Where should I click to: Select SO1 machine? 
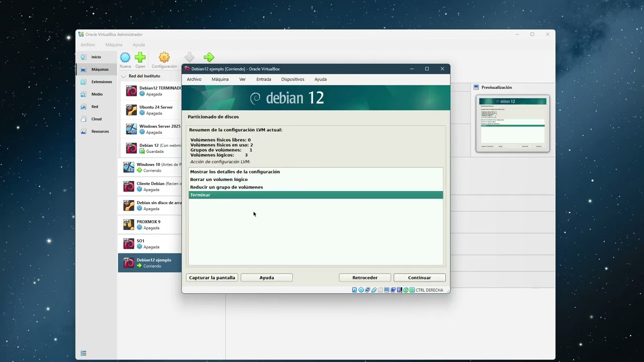click(x=150, y=244)
